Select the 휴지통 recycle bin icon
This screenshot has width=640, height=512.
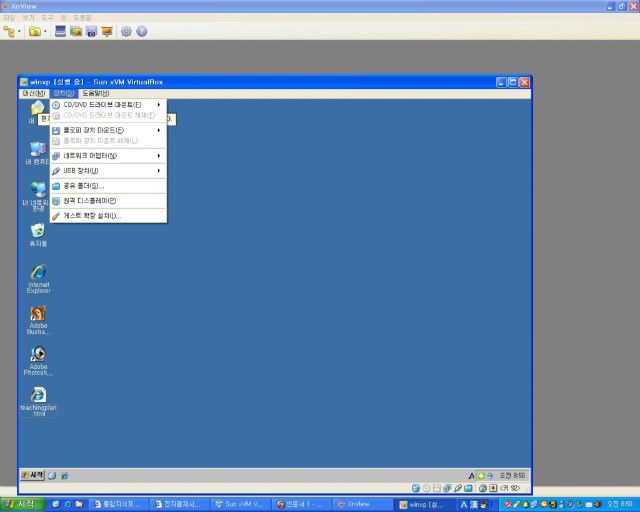38,235
